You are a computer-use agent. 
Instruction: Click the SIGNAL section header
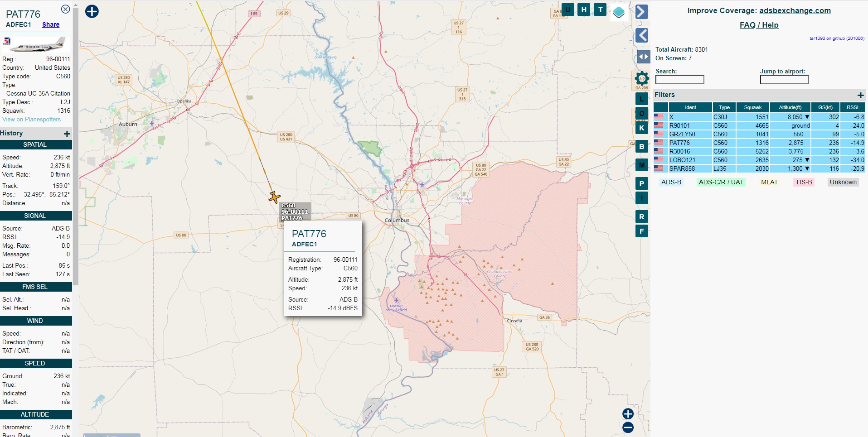(x=35, y=216)
